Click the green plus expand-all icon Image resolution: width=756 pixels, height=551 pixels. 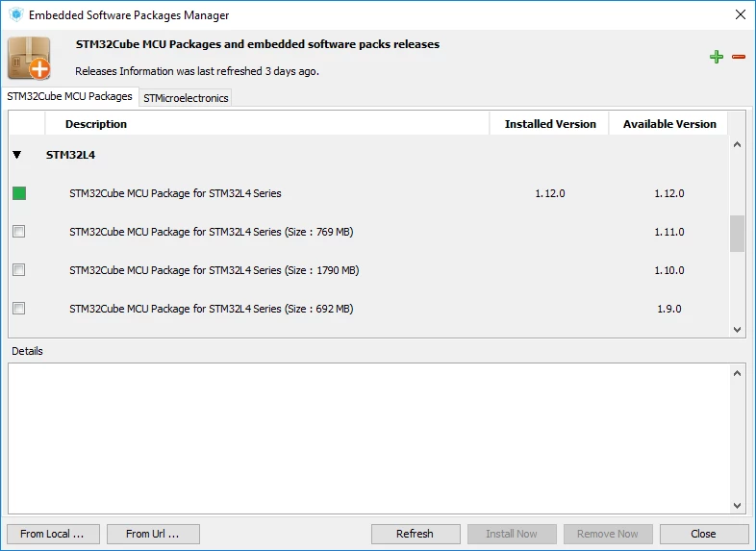717,57
